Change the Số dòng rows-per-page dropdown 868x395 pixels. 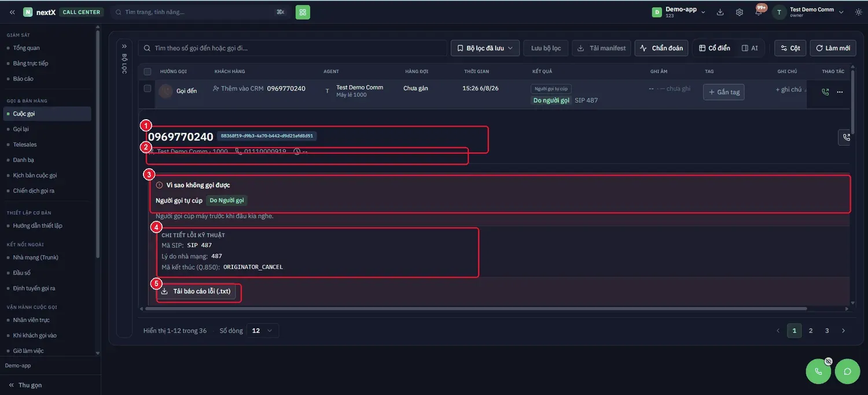point(263,331)
